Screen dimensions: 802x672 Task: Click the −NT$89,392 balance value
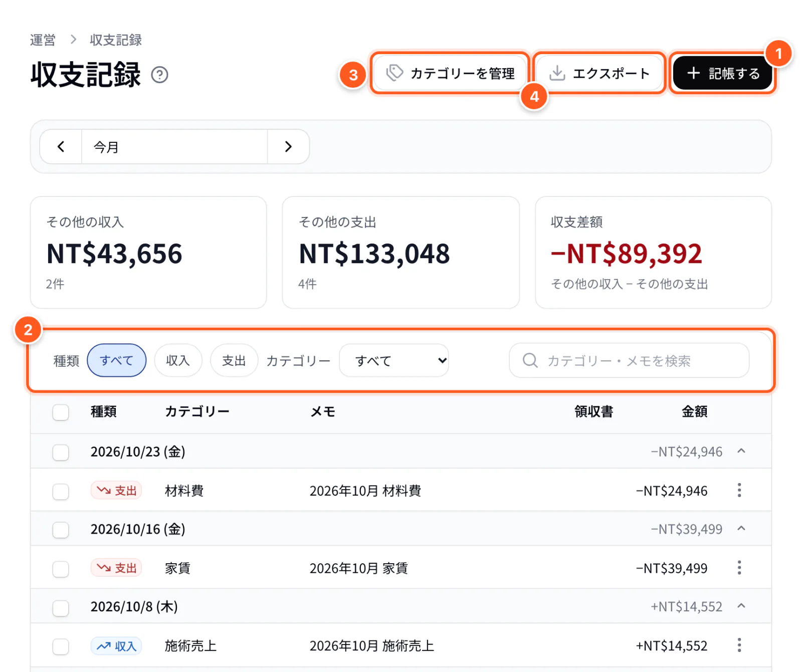[627, 254]
